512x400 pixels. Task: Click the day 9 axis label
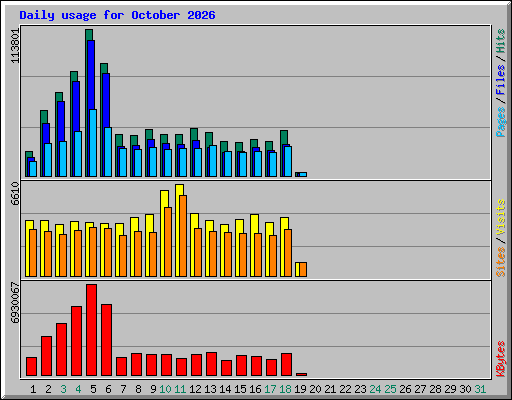pos(153,389)
